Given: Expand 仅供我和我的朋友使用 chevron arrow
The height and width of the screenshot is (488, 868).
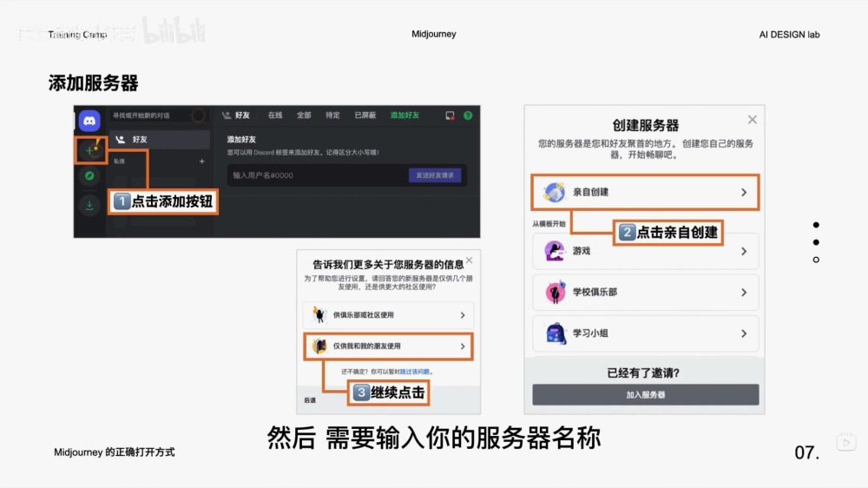Looking at the screenshot, I should coord(463,346).
